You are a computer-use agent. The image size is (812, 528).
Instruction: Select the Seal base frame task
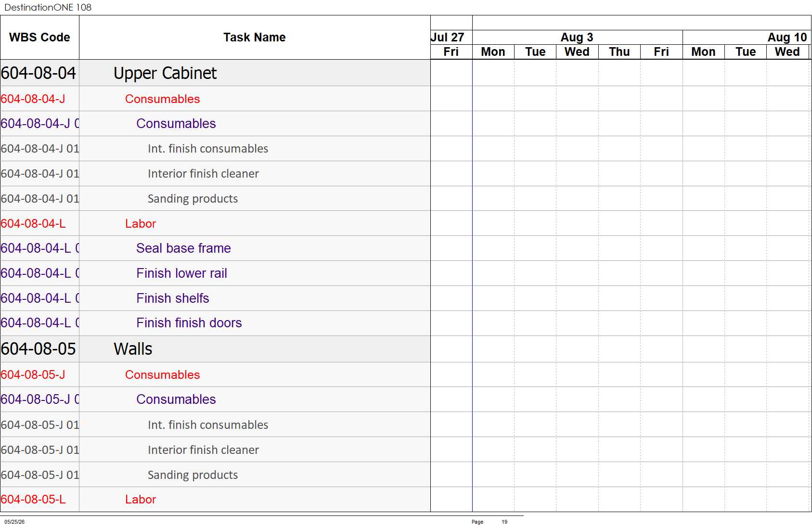pyautogui.click(x=183, y=248)
